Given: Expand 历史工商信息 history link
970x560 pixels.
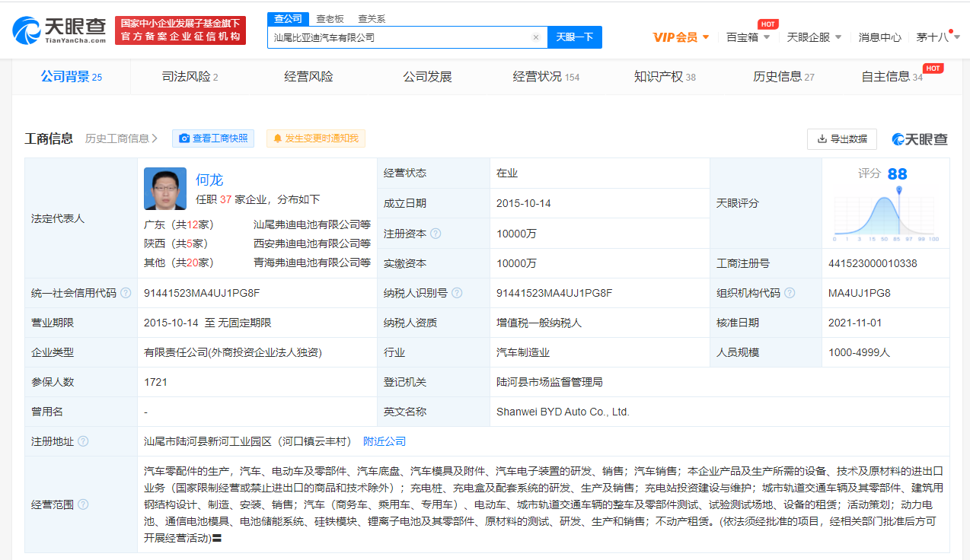Looking at the screenshot, I should tap(121, 138).
